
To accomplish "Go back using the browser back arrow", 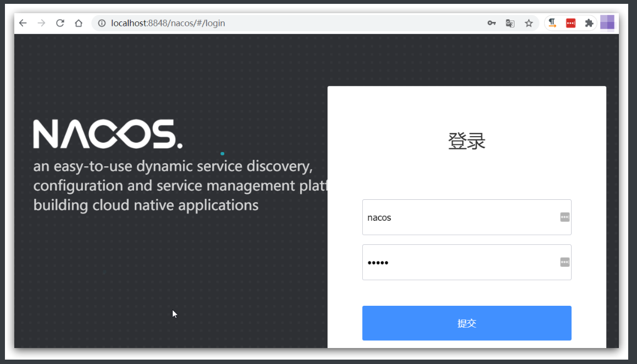I will 23,23.
